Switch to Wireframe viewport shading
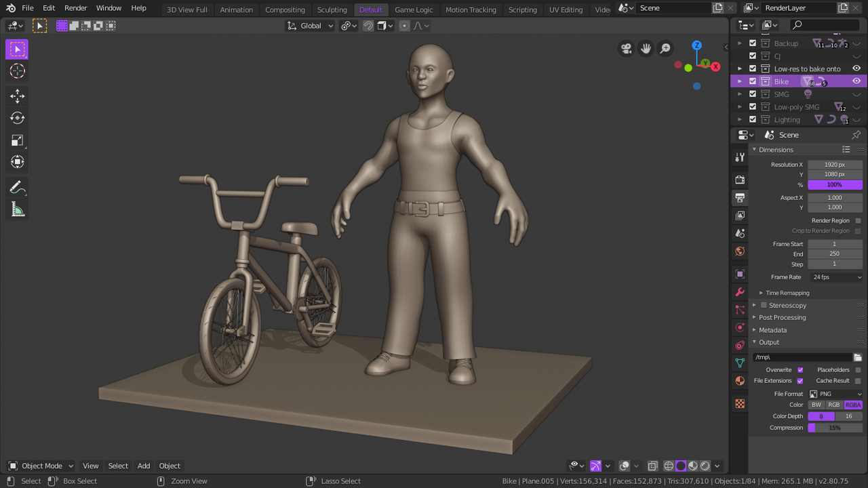This screenshot has width=868, height=488. pyautogui.click(x=669, y=466)
